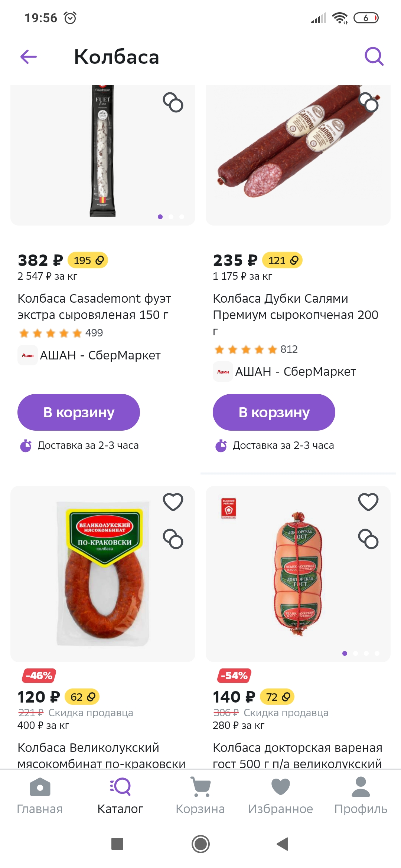Click compare icon on Casademont fuet
This screenshot has width=401, height=868.
173,102
